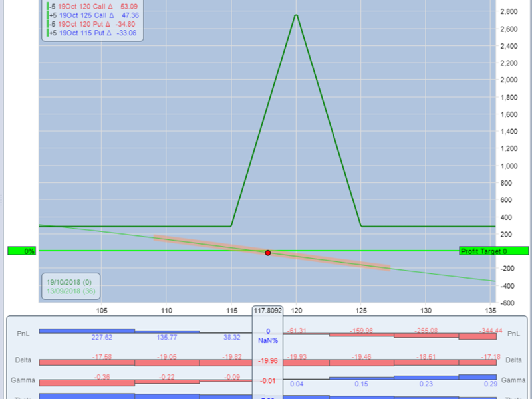Click the Profit Target 0 label
The height and width of the screenshot is (399, 532).
pos(493,251)
